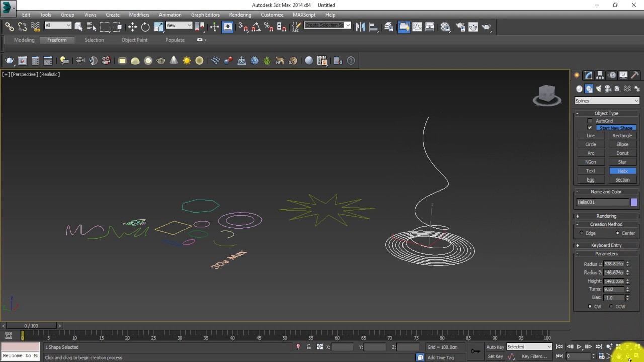Open the Modifiers menu
The image size is (644, 362).
(x=139, y=15)
